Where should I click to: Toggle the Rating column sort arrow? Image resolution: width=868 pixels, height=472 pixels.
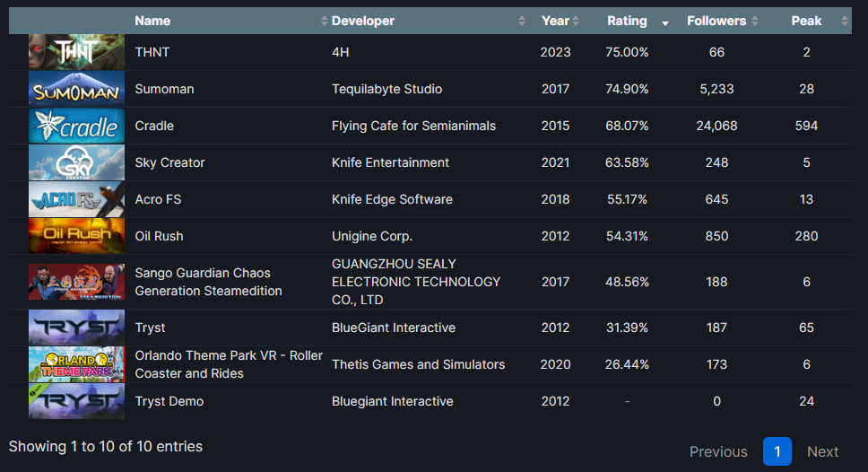664,22
